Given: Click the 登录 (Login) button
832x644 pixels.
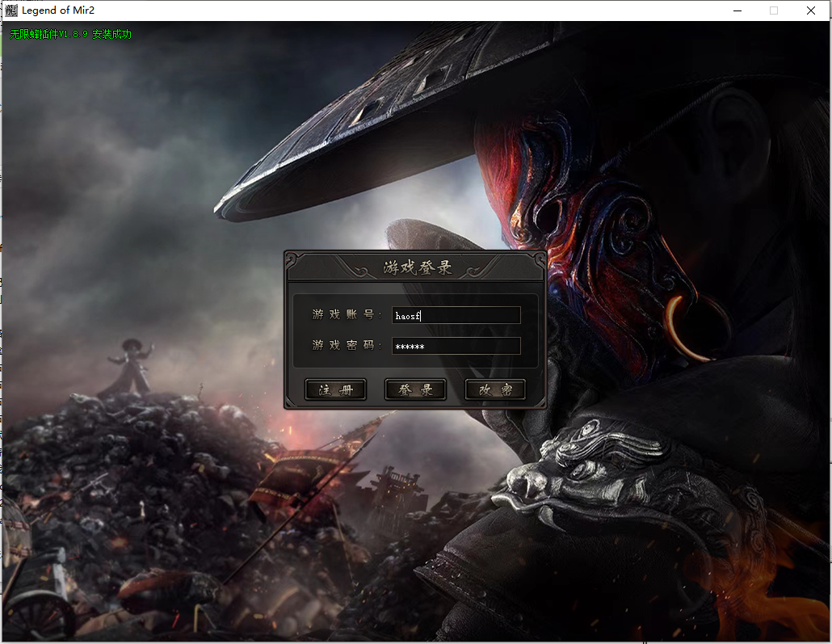Looking at the screenshot, I should (415, 389).
